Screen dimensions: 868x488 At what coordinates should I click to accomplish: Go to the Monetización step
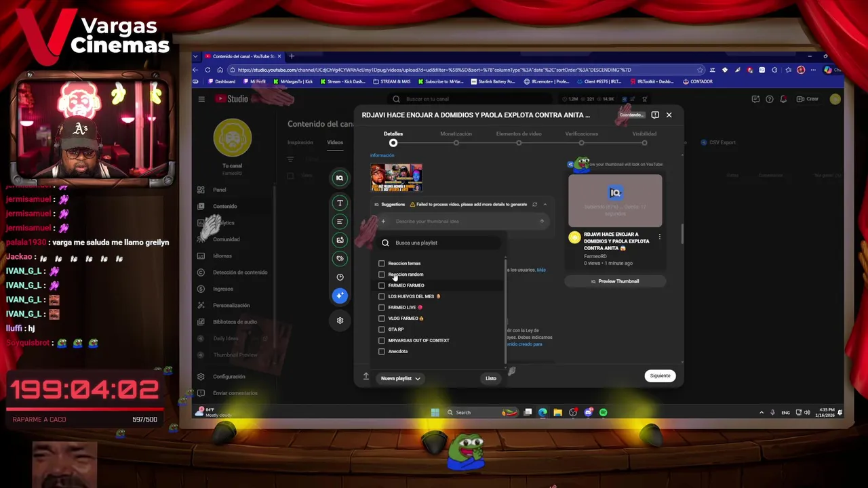coord(456,138)
